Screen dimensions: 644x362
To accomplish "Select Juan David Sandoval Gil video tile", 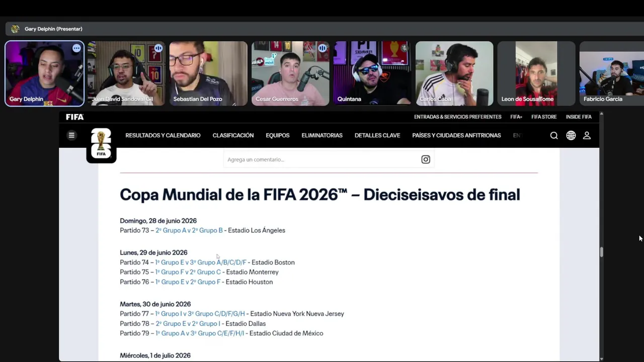I will click(x=126, y=73).
